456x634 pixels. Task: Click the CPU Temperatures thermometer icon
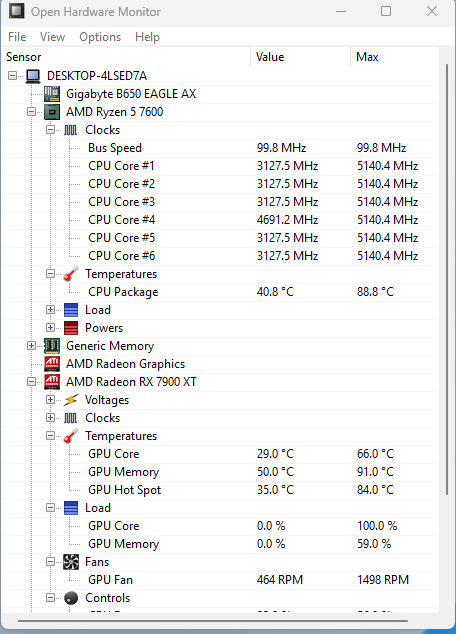coord(70,274)
